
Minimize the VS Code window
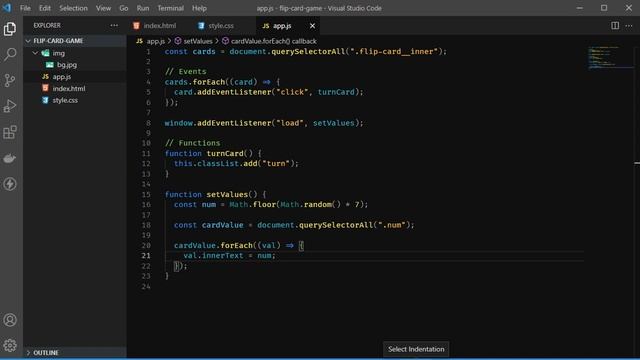pyautogui.click(x=580, y=8)
